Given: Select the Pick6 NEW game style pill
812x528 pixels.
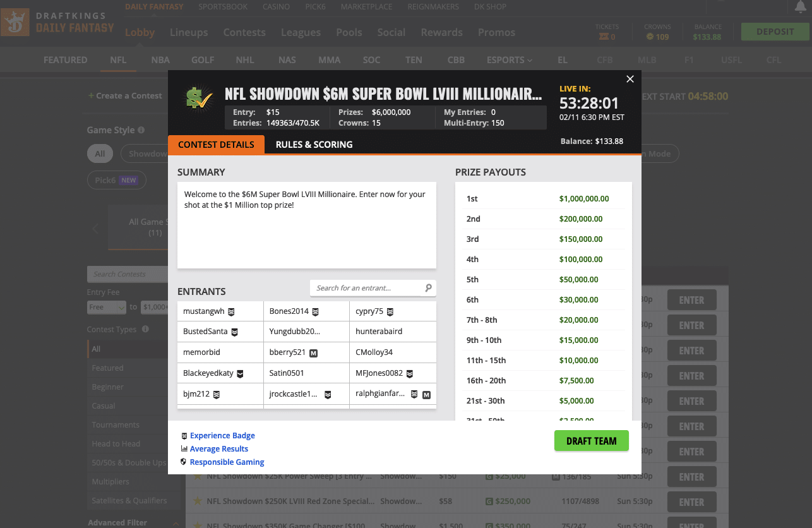Looking at the screenshot, I should (x=116, y=180).
